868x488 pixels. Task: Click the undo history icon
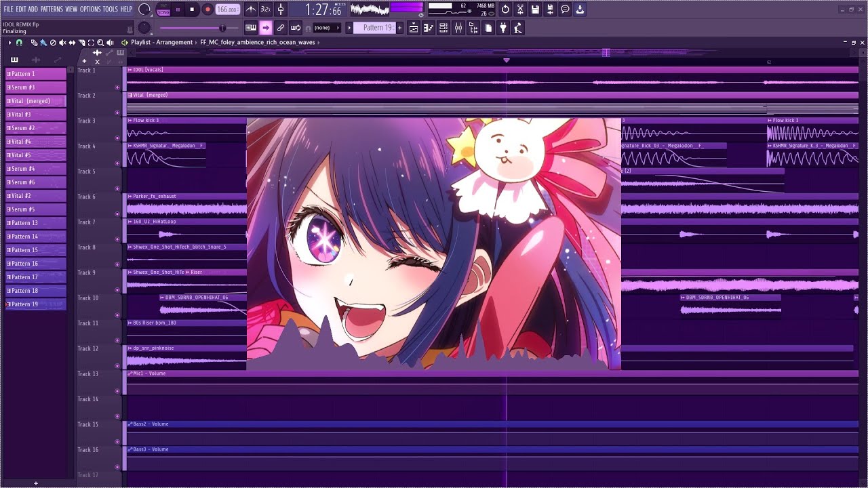(x=505, y=9)
